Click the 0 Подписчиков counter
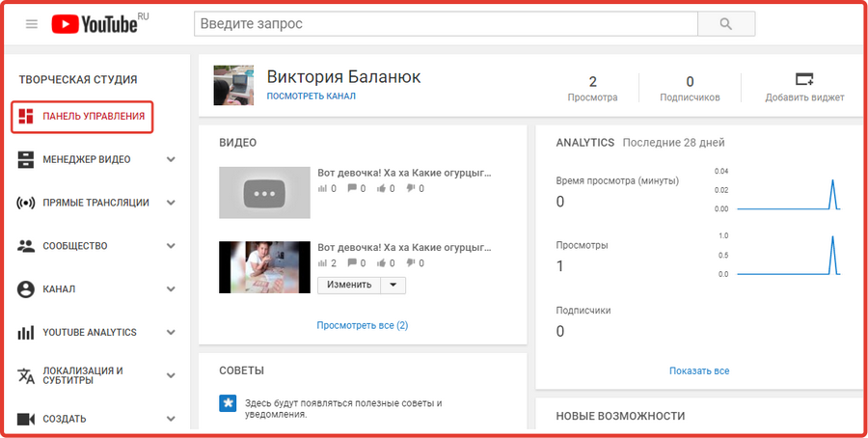The image size is (868, 438). (x=690, y=89)
